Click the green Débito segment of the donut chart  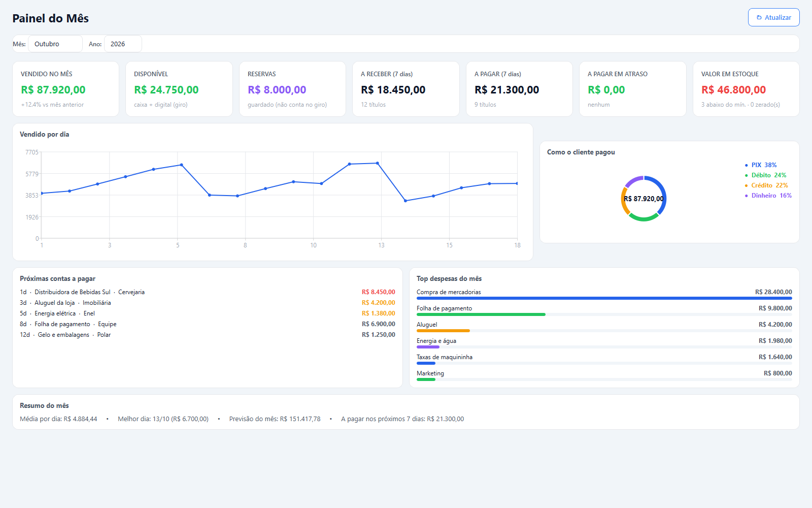(x=644, y=218)
